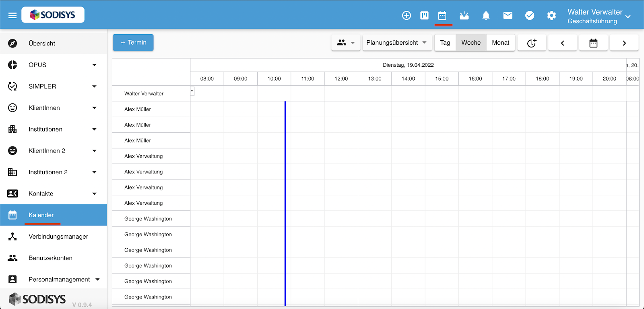
Task: Expand the Kontakte submenu
Action: [94, 194]
